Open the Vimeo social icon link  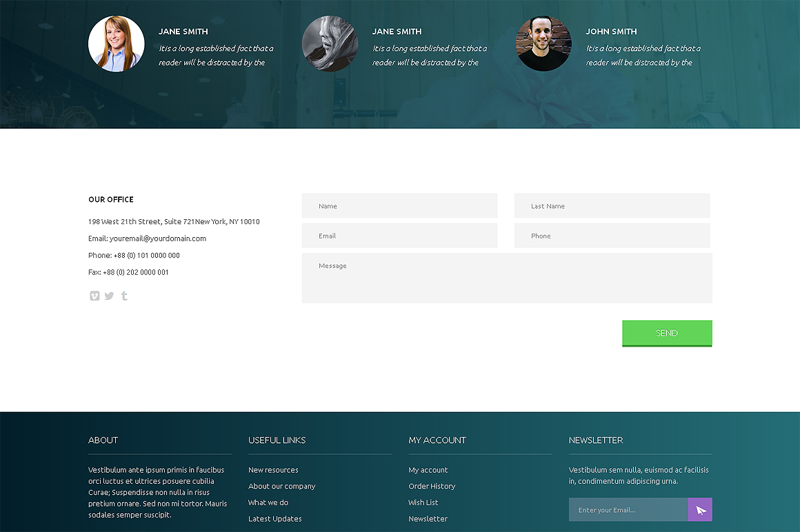[x=94, y=296]
